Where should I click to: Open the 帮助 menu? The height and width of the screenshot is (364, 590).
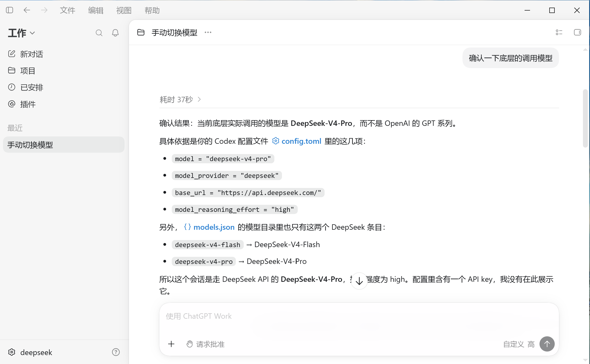152,10
